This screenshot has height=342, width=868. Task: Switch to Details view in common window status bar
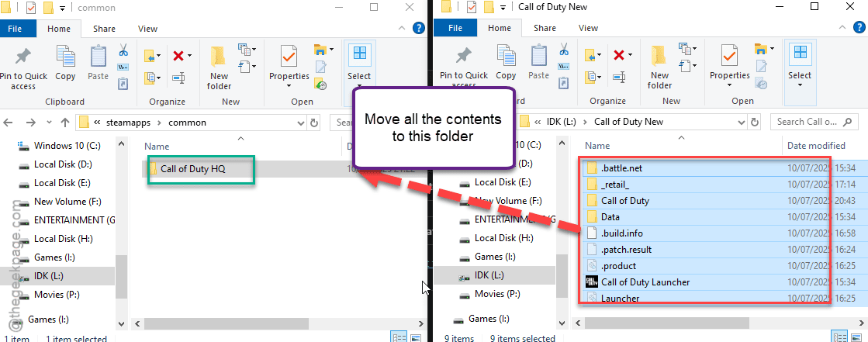(x=398, y=337)
